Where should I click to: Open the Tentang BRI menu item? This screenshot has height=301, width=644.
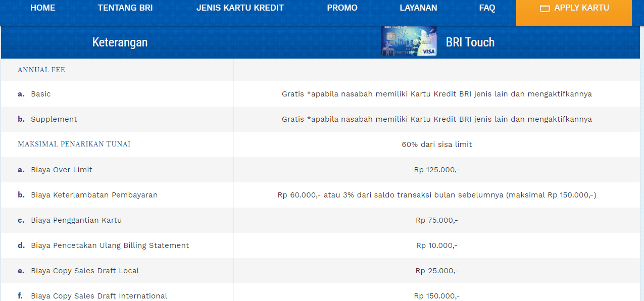pyautogui.click(x=125, y=8)
